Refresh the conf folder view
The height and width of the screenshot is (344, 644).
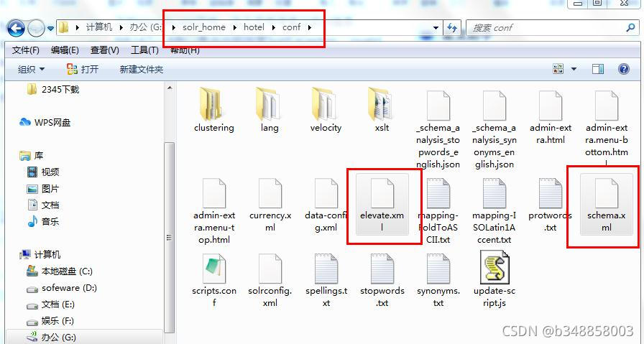tap(452, 28)
